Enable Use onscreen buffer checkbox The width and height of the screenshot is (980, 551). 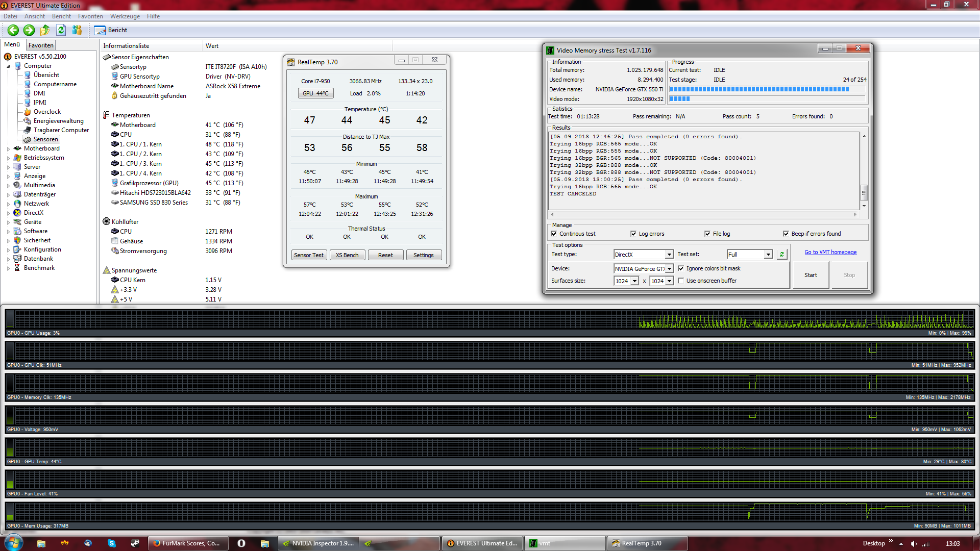[680, 281]
